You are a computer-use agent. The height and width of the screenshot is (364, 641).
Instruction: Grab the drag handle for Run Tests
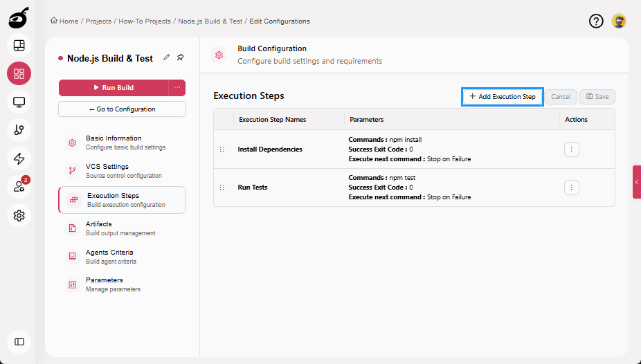click(x=222, y=187)
